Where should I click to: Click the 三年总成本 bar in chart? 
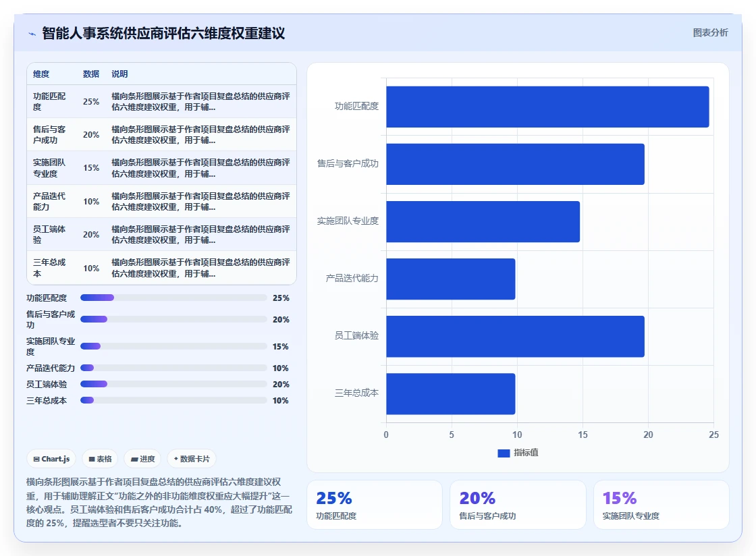click(450, 393)
